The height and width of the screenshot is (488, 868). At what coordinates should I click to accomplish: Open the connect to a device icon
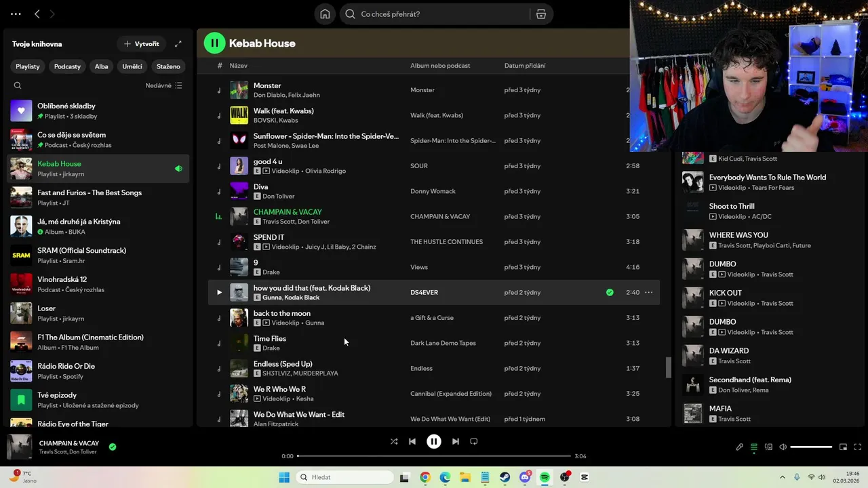[x=769, y=447]
